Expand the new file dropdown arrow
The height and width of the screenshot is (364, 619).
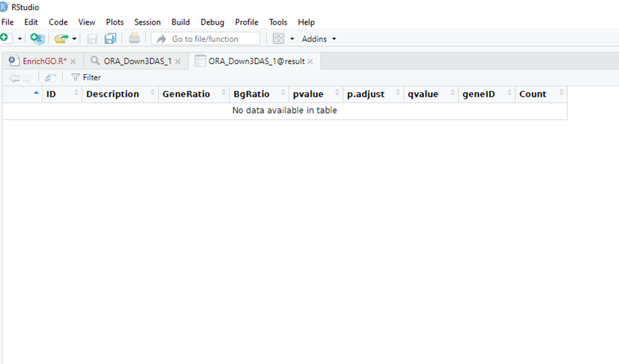point(19,38)
